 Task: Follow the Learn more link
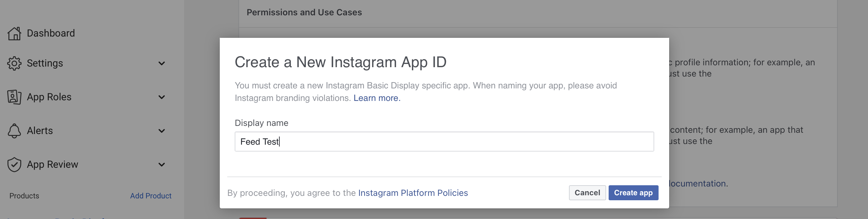377,98
